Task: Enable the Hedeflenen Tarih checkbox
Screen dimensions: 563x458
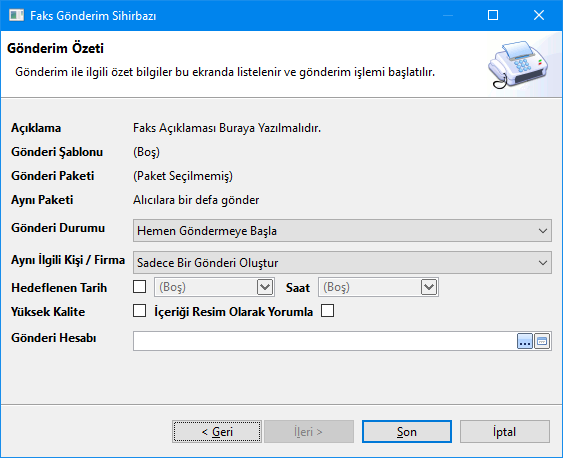Action: click(139, 287)
